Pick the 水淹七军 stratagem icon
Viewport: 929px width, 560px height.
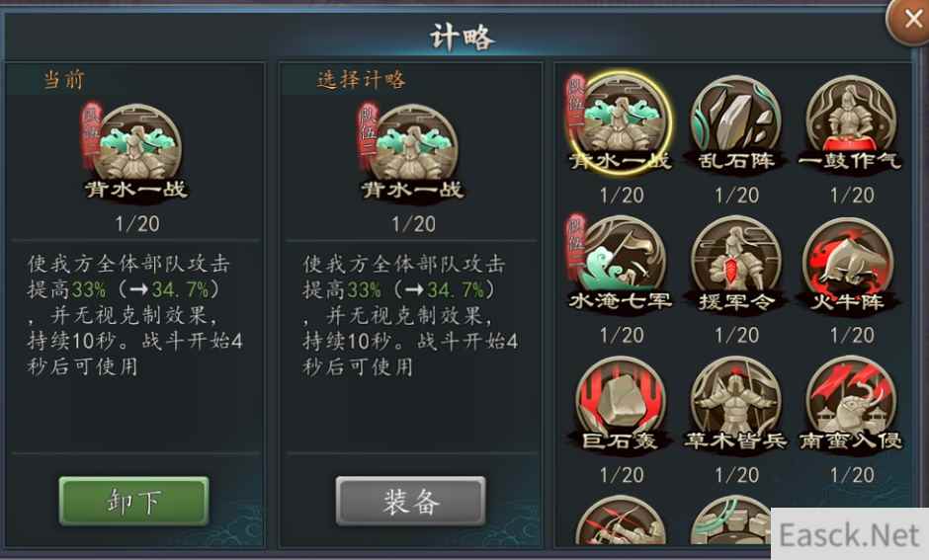(x=621, y=265)
